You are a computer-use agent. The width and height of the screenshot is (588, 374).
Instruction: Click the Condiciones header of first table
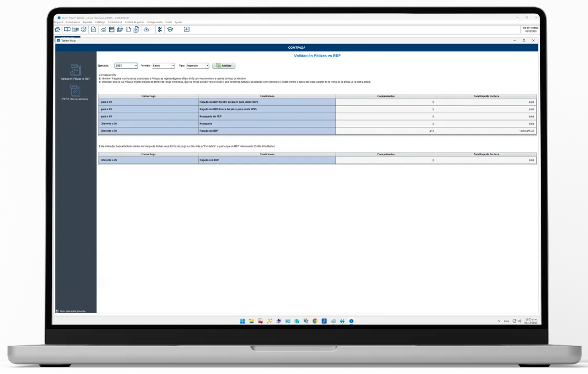tap(267, 97)
